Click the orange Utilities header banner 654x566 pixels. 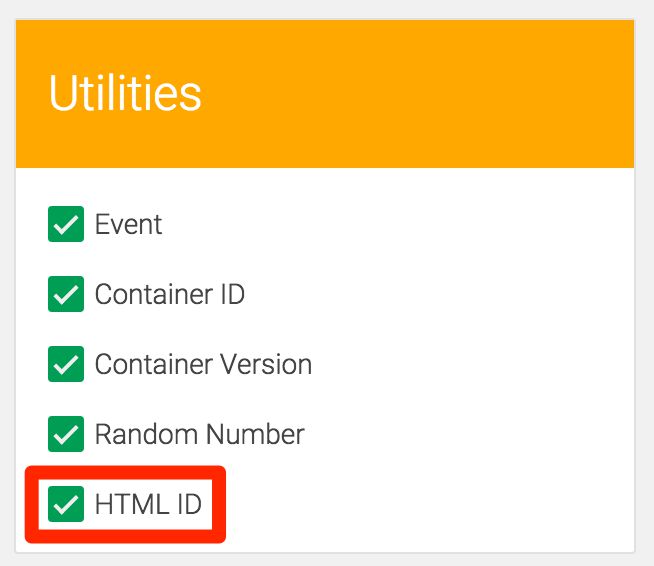(325, 94)
